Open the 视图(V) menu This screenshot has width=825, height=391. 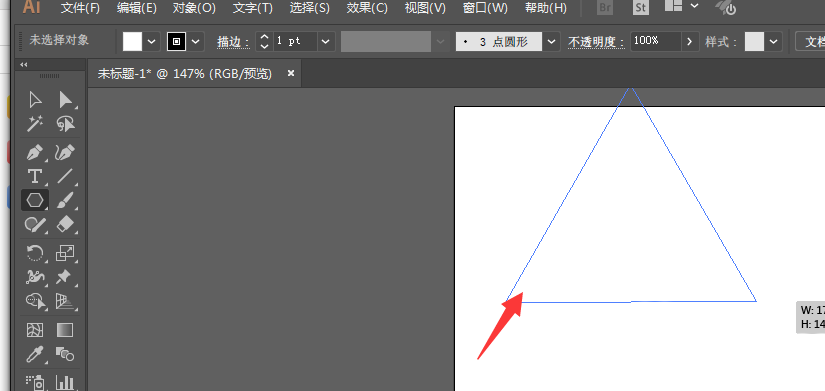point(425,8)
